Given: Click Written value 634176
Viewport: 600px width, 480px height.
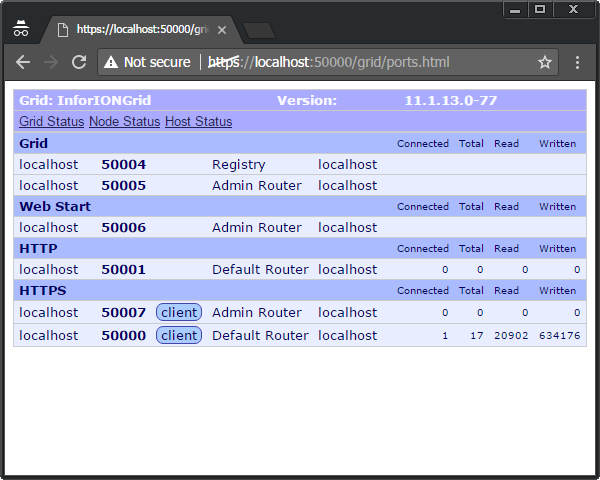Looking at the screenshot, I should click(559, 336).
